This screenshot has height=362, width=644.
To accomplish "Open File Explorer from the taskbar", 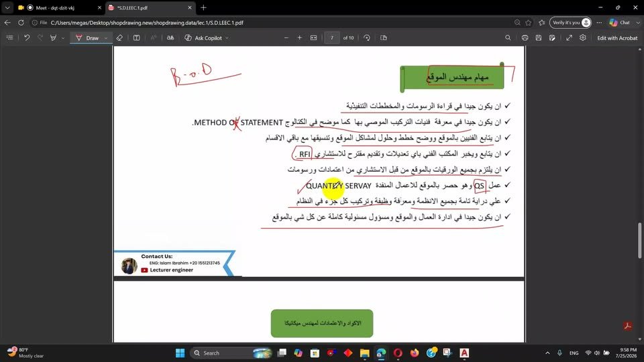I will (x=364, y=353).
